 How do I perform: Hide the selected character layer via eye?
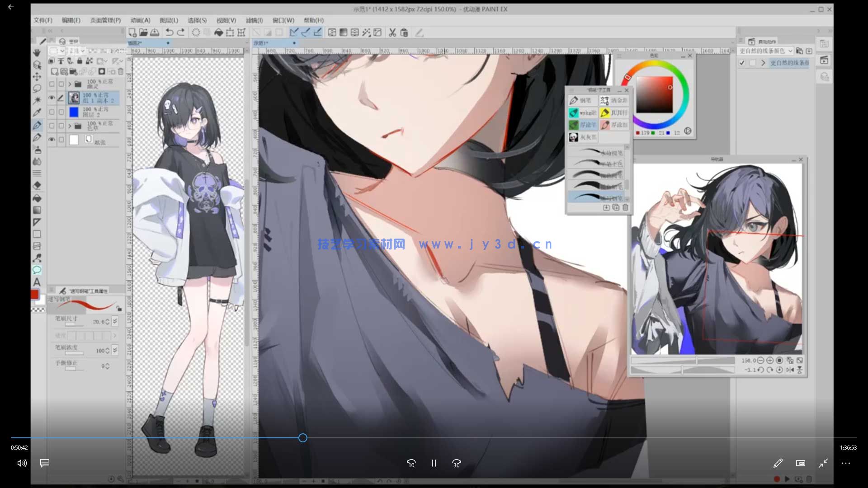point(52,98)
